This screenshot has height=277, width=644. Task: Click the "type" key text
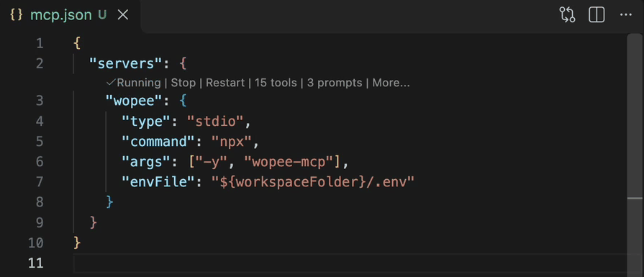146,121
